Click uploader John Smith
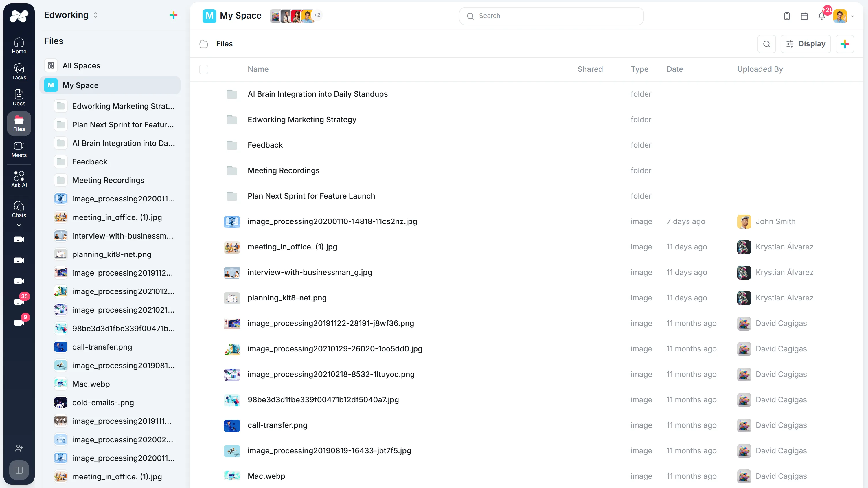Viewport: 868px width, 488px height. pos(775,222)
